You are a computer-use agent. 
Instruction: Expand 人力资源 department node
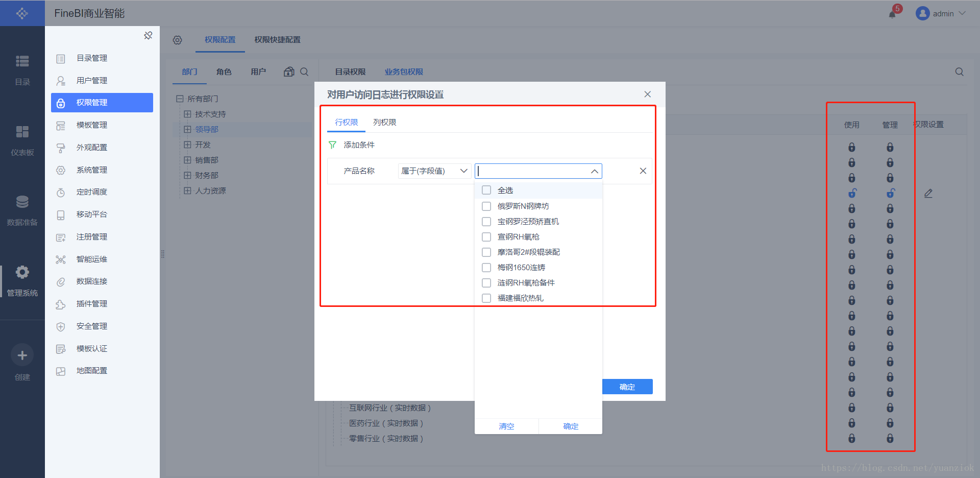pyautogui.click(x=187, y=190)
